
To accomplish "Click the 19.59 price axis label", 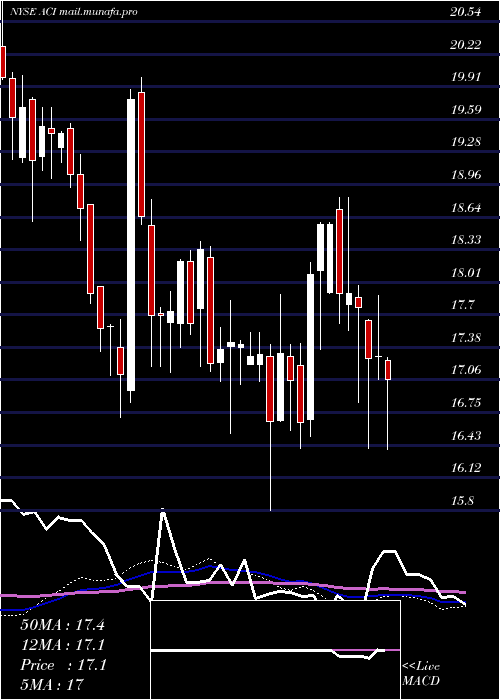I will [x=466, y=109].
